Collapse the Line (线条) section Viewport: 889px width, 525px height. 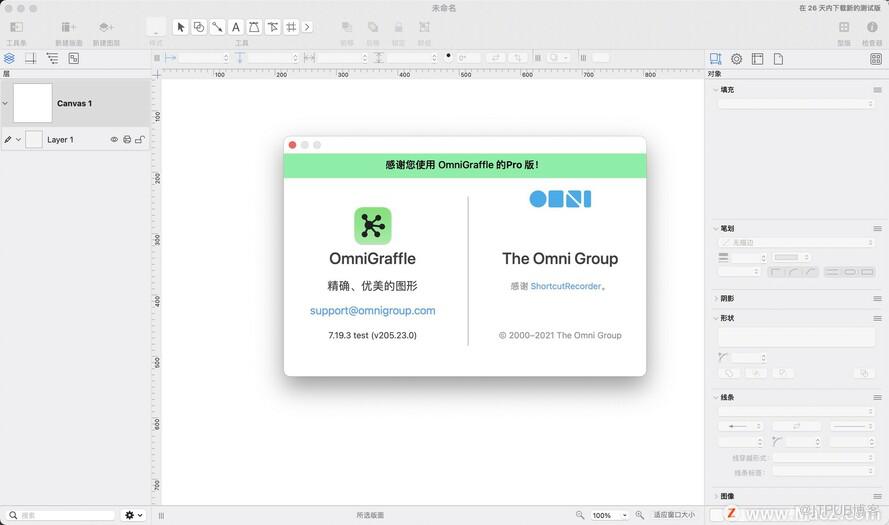(716, 397)
